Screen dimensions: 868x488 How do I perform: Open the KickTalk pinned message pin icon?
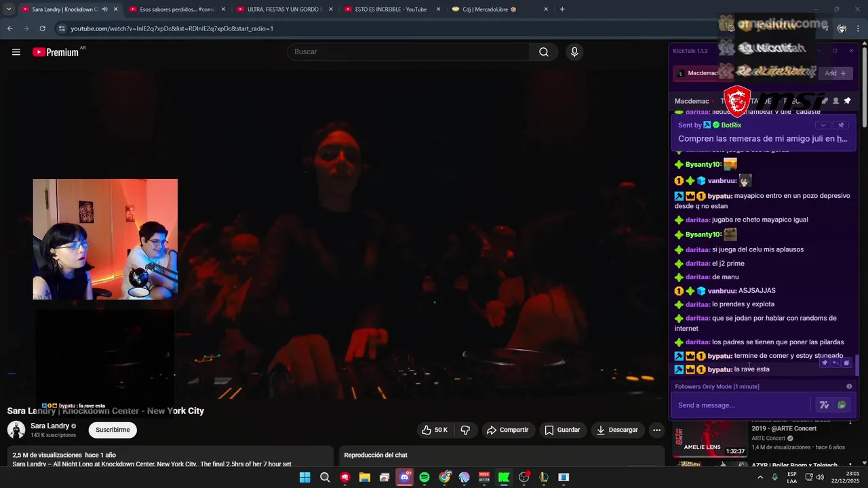pyautogui.click(x=847, y=101)
